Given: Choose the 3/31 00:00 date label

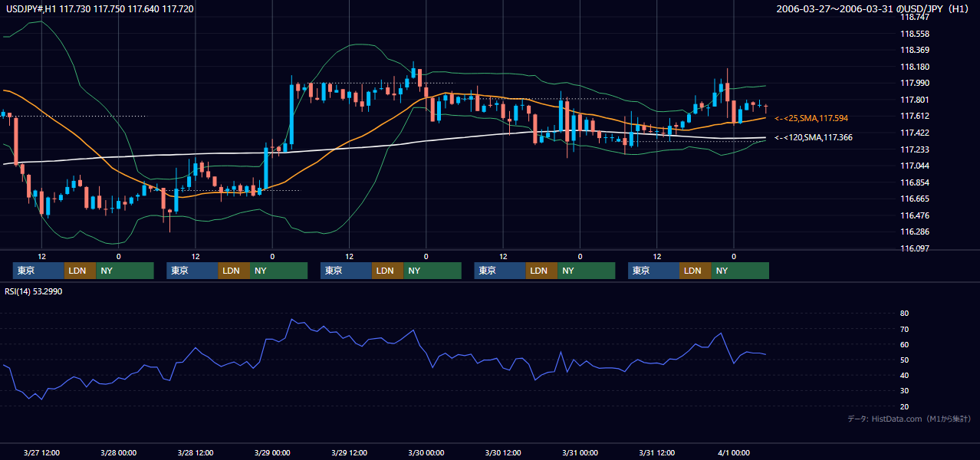Looking at the screenshot, I should click(580, 452).
